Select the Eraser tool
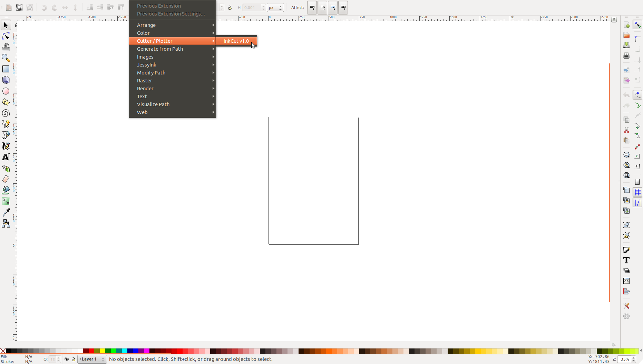This screenshot has width=643, height=364. [6, 179]
